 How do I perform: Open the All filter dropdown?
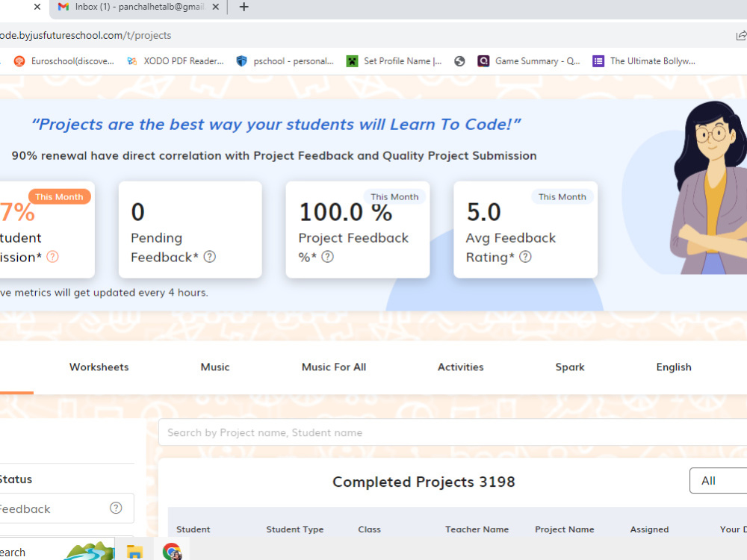click(x=719, y=481)
